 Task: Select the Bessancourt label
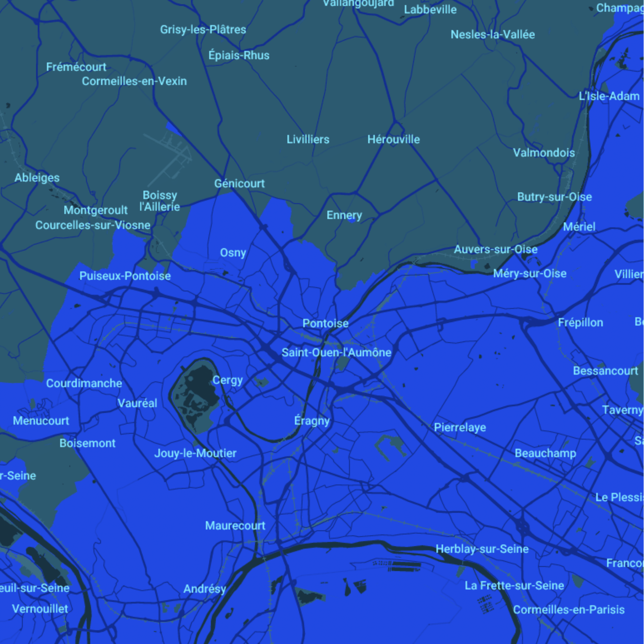(x=605, y=371)
